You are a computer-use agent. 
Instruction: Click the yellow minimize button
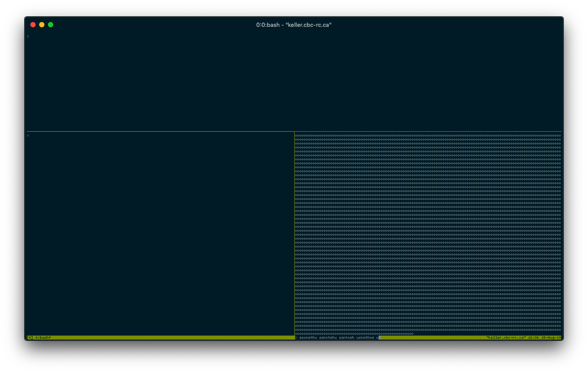pyautogui.click(x=42, y=25)
